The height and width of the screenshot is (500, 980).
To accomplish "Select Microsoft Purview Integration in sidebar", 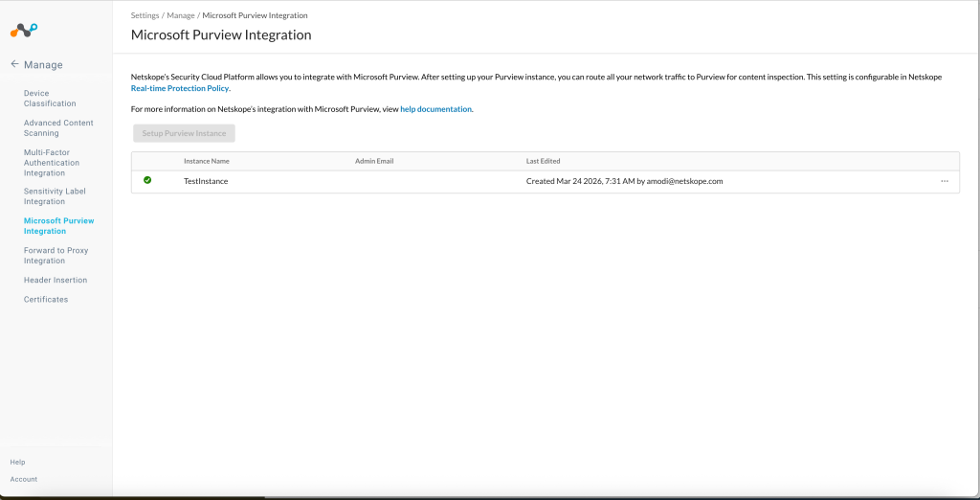I will [x=58, y=226].
